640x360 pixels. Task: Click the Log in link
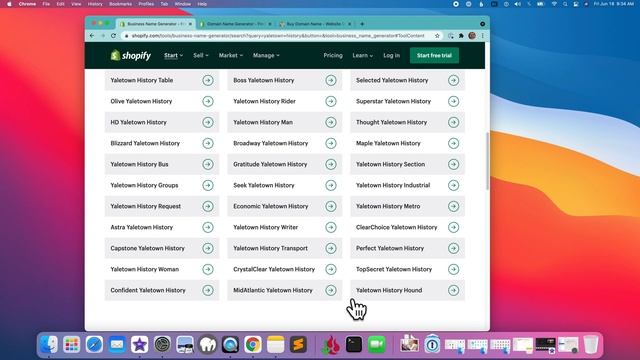(391, 56)
